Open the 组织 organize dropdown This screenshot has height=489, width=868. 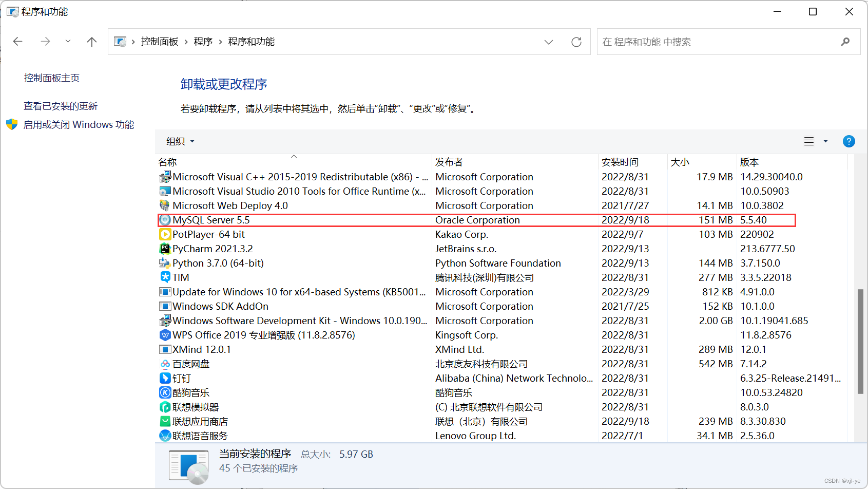pyautogui.click(x=180, y=141)
